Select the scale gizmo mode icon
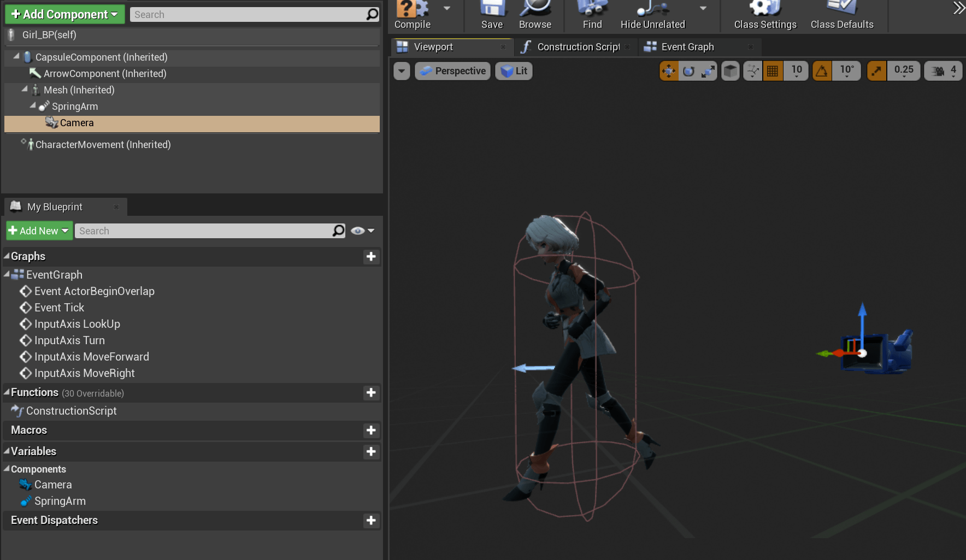The width and height of the screenshot is (966, 560). pyautogui.click(x=708, y=71)
